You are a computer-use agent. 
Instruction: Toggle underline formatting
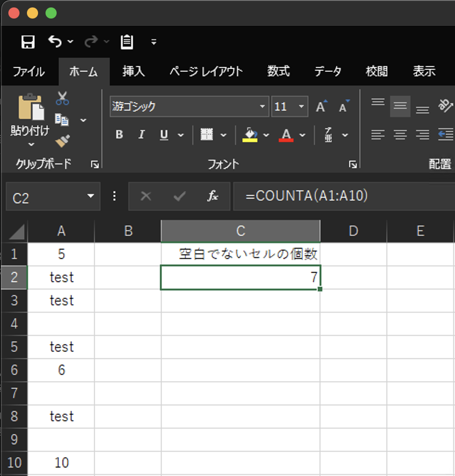tap(163, 135)
